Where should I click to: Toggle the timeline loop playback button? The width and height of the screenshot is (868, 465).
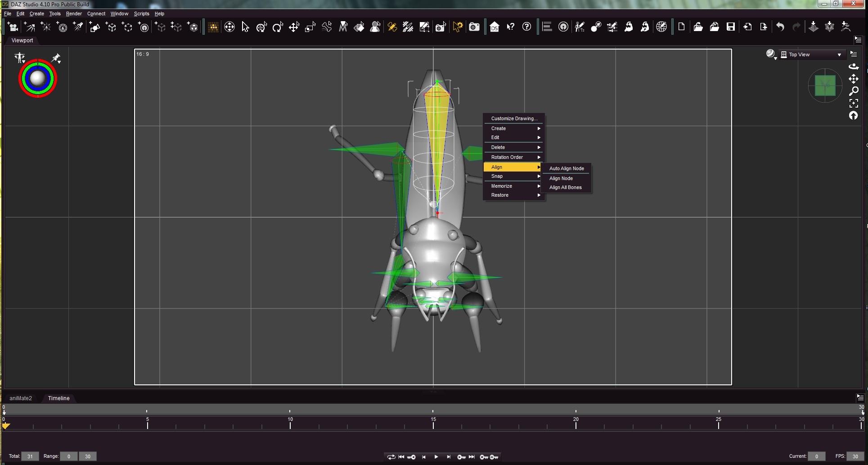(x=391, y=457)
